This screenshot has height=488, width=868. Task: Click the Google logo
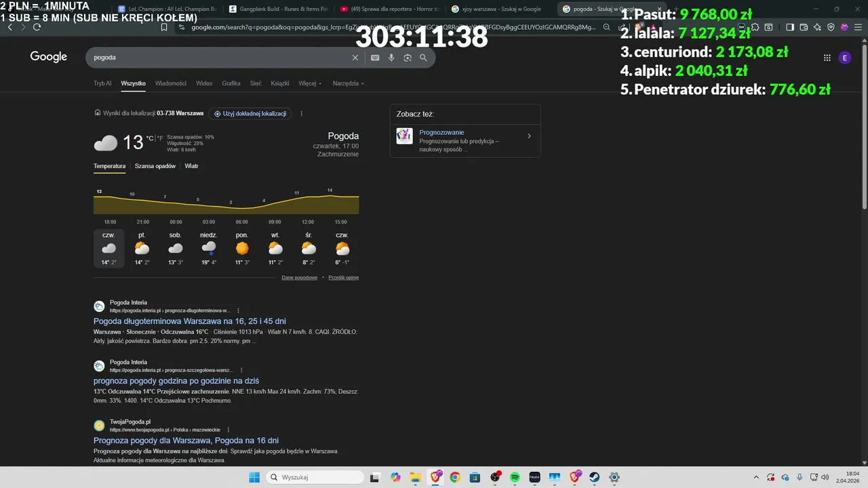(48, 57)
